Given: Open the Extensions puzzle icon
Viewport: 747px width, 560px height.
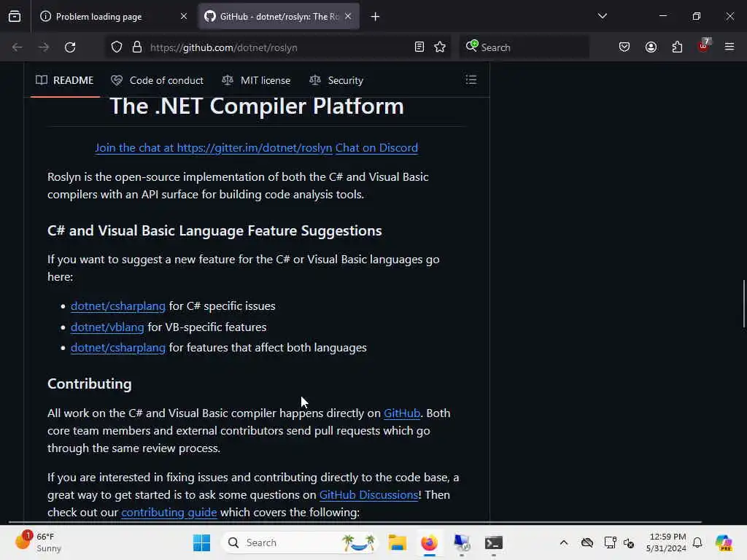Looking at the screenshot, I should tap(677, 47).
